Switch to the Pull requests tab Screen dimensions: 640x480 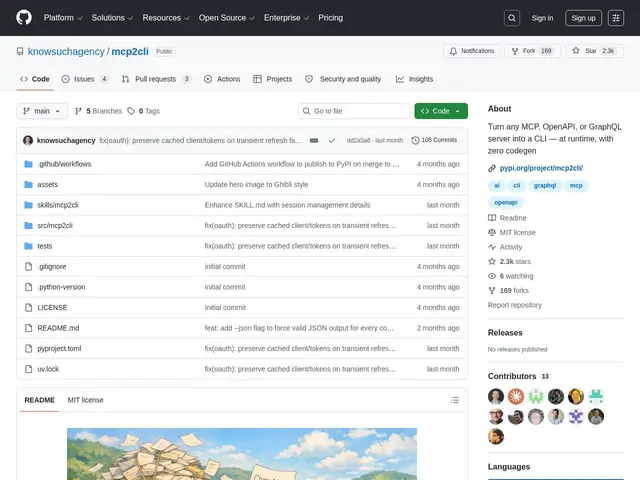coord(156,79)
